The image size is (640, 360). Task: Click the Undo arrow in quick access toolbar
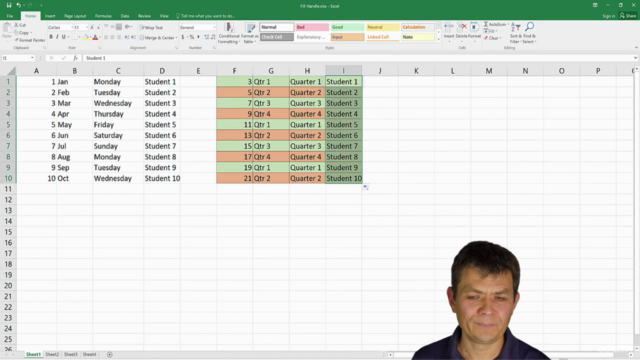point(18,5)
